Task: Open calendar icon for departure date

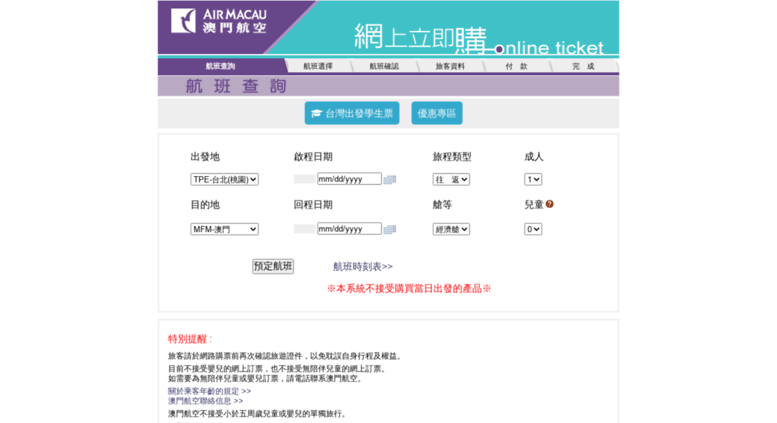Action: coord(390,179)
